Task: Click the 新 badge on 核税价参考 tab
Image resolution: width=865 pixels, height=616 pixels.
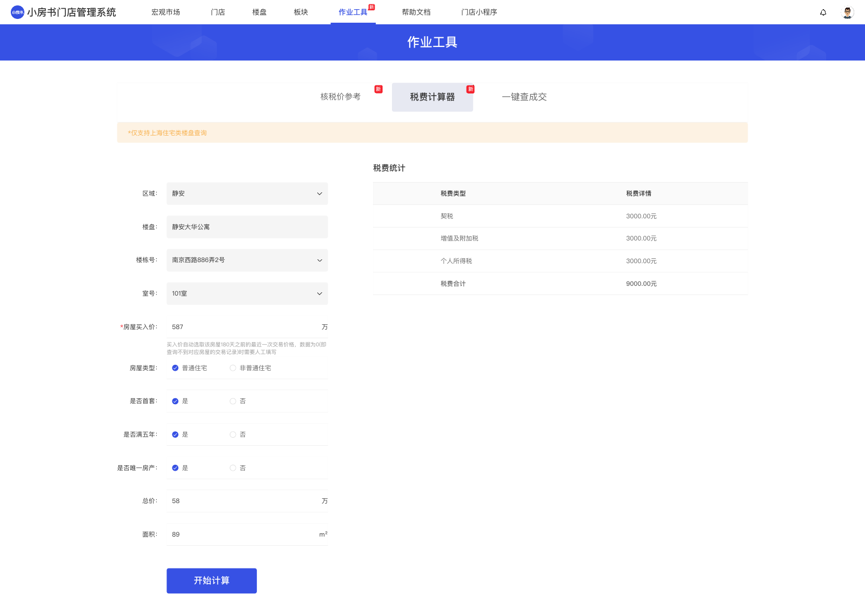Action: (x=378, y=89)
